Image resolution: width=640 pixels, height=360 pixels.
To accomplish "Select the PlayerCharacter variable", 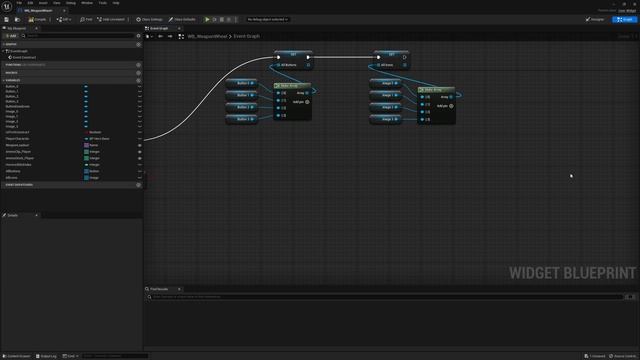I will click(x=18, y=139).
